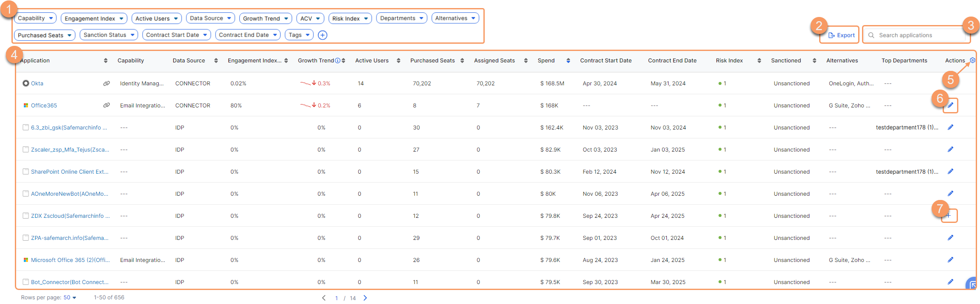Open the Okta application link

pyautogui.click(x=37, y=84)
